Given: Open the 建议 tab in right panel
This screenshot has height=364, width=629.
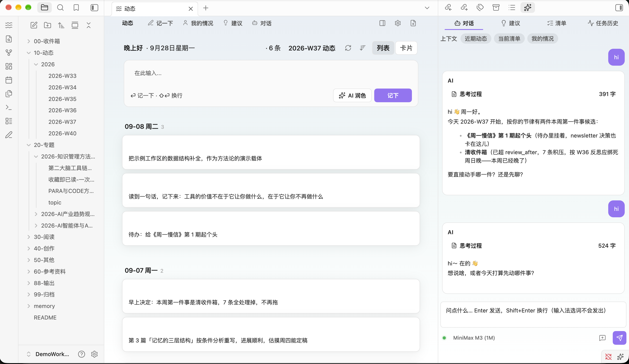Looking at the screenshot, I should (x=511, y=23).
